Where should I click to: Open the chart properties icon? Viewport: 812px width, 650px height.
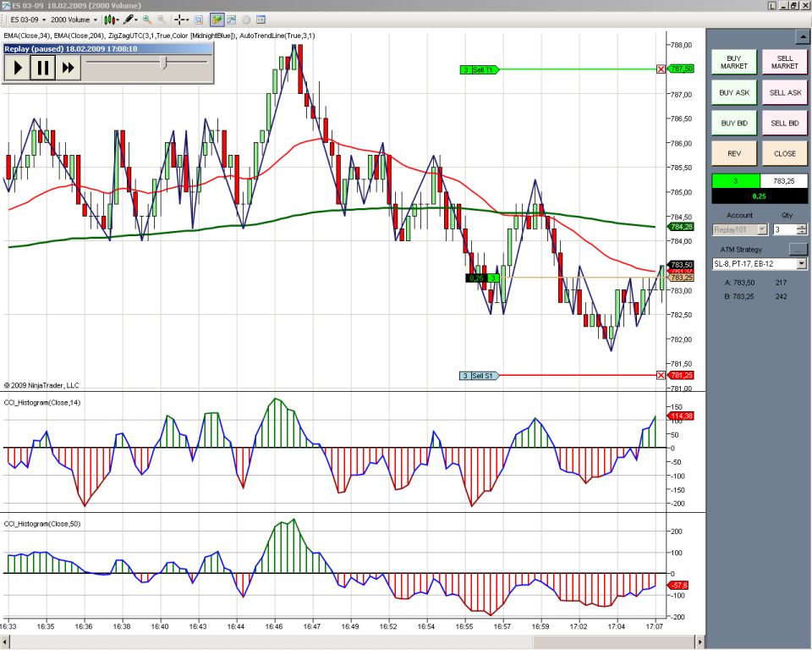[x=261, y=19]
